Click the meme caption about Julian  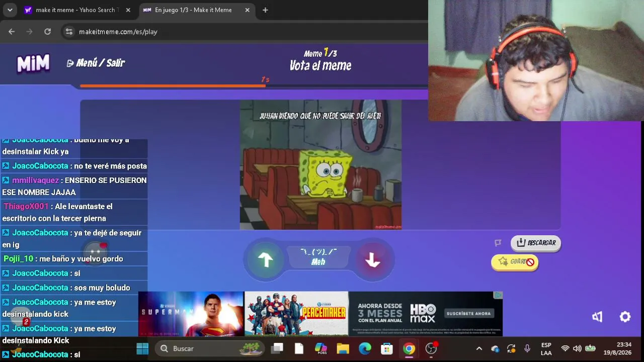click(320, 116)
